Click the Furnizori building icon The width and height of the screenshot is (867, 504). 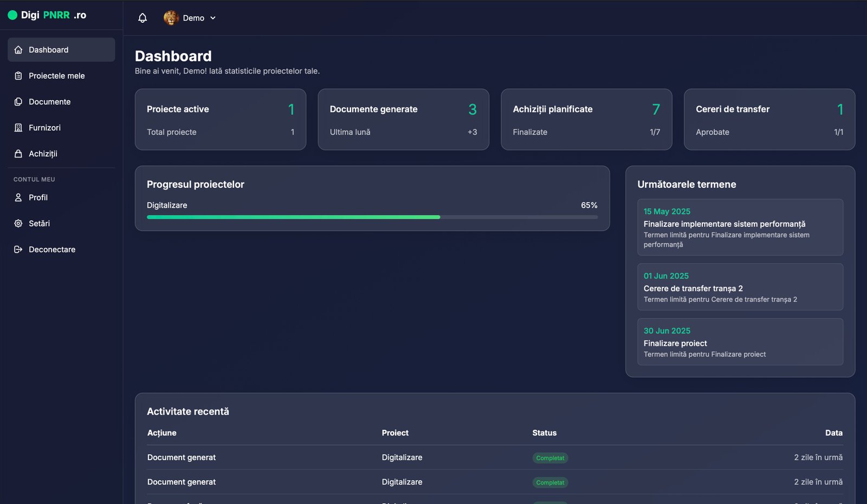(x=18, y=127)
